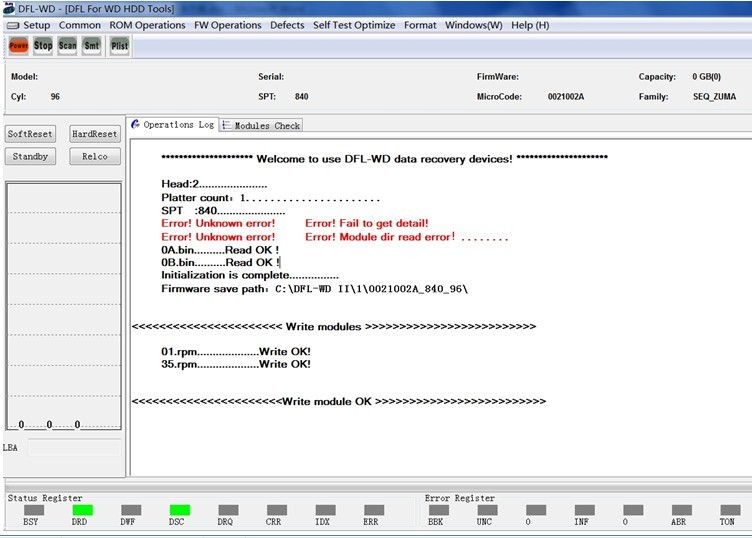The image size is (752, 538).
Task: Click the 'Platter count: 1' log line
Action: (x=270, y=198)
